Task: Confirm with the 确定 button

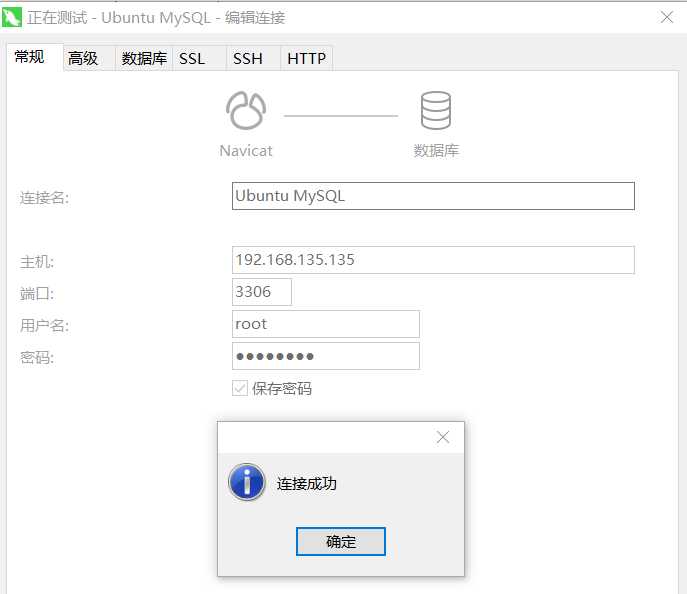Action: tap(341, 541)
